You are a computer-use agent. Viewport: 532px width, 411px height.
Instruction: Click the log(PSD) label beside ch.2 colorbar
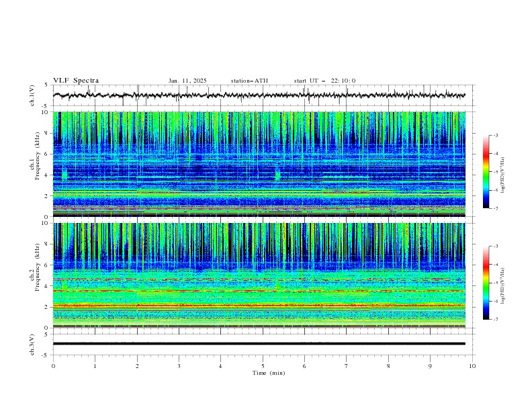[503, 286]
